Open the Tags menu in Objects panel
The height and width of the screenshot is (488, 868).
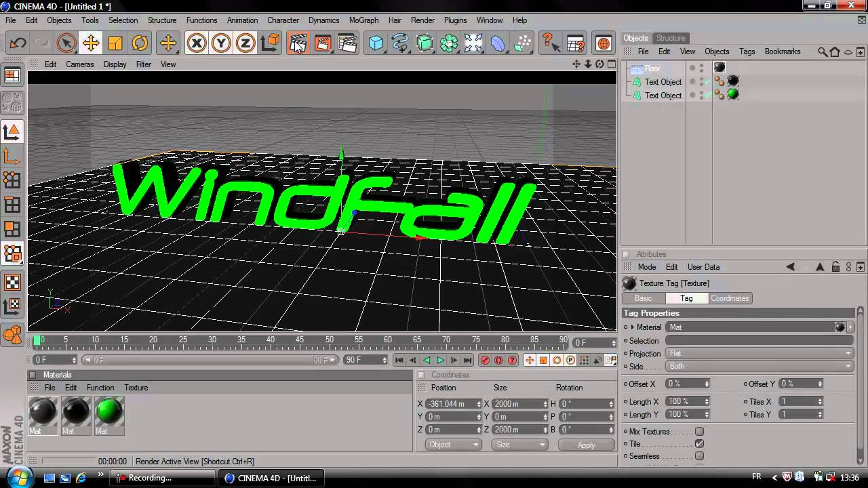click(x=747, y=52)
